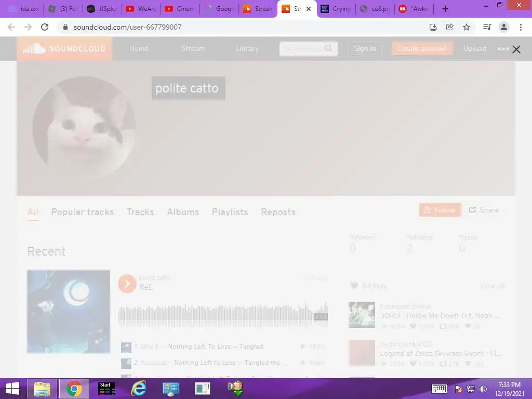532x399 pixels.
Task: Click the SoundCloud logo
Action: tap(64, 48)
